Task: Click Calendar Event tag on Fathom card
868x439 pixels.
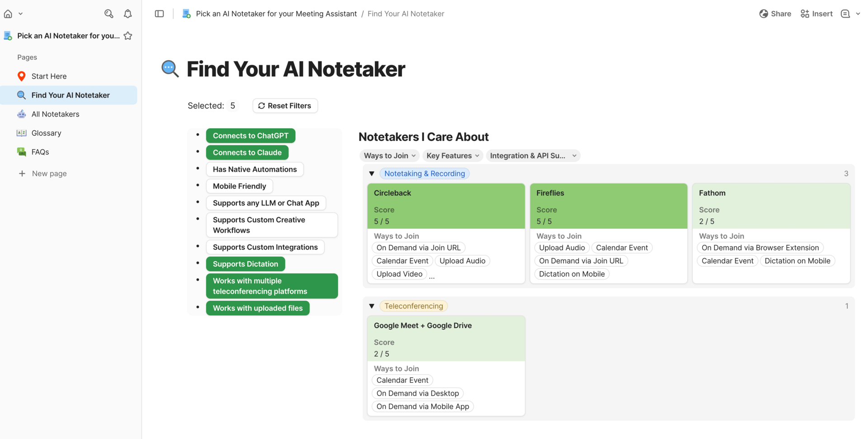Action: [727, 261]
